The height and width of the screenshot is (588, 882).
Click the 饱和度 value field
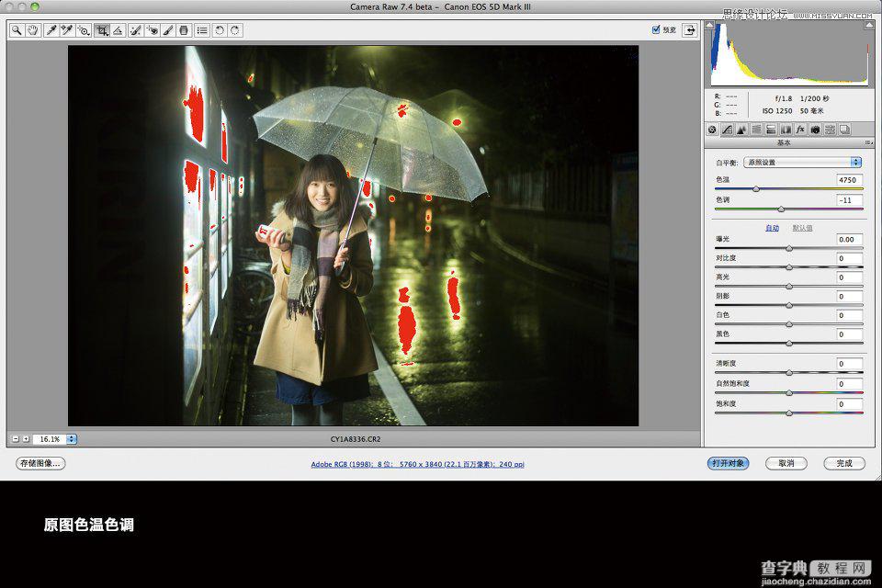tap(849, 404)
